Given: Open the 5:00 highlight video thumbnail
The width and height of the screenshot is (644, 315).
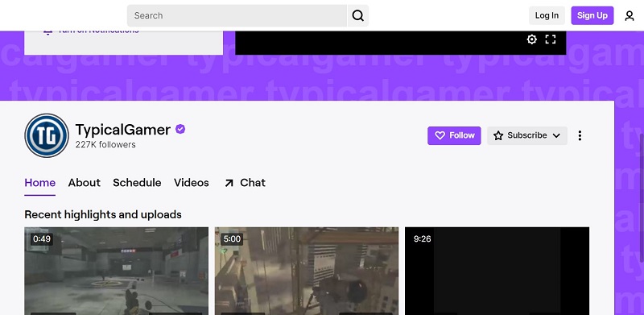Looking at the screenshot, I should (307, 271).
